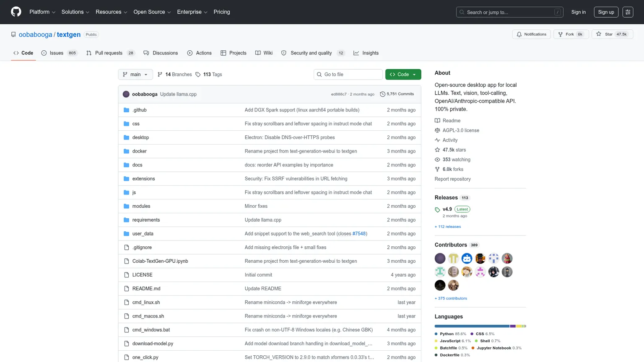Expand the Solutions menu
This screenshot has height=362, width=644.
(75, 12)
